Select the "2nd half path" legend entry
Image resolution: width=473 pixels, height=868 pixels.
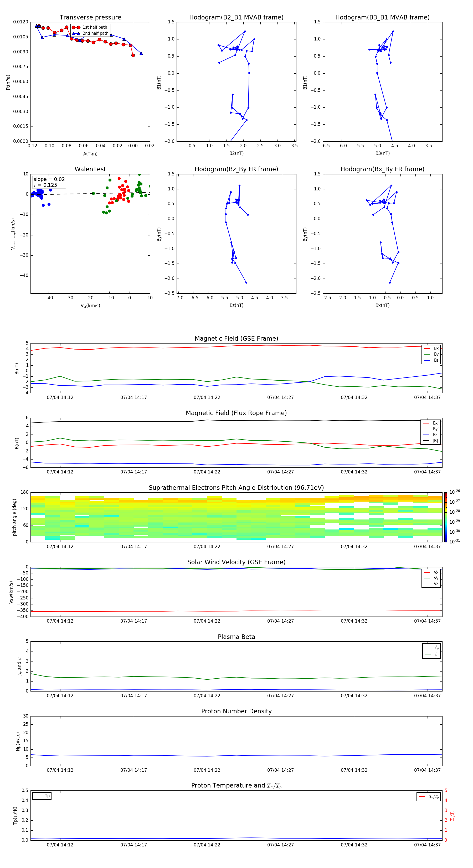pyautogui.click(x=90, y=33)
